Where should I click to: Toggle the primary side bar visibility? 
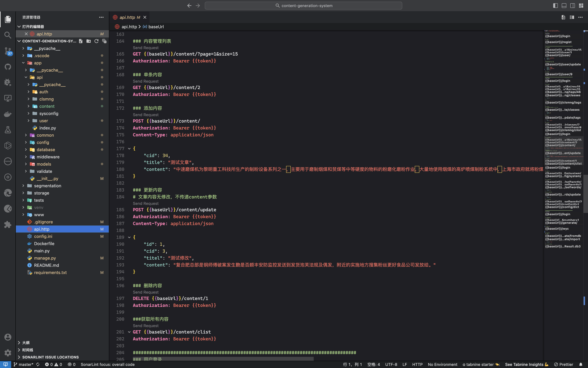coord(556,6)
